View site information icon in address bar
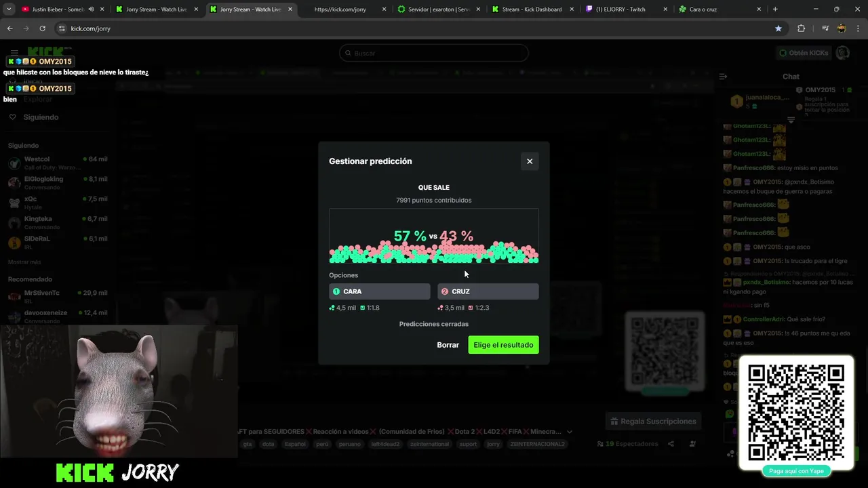 (x=62, y=28)
